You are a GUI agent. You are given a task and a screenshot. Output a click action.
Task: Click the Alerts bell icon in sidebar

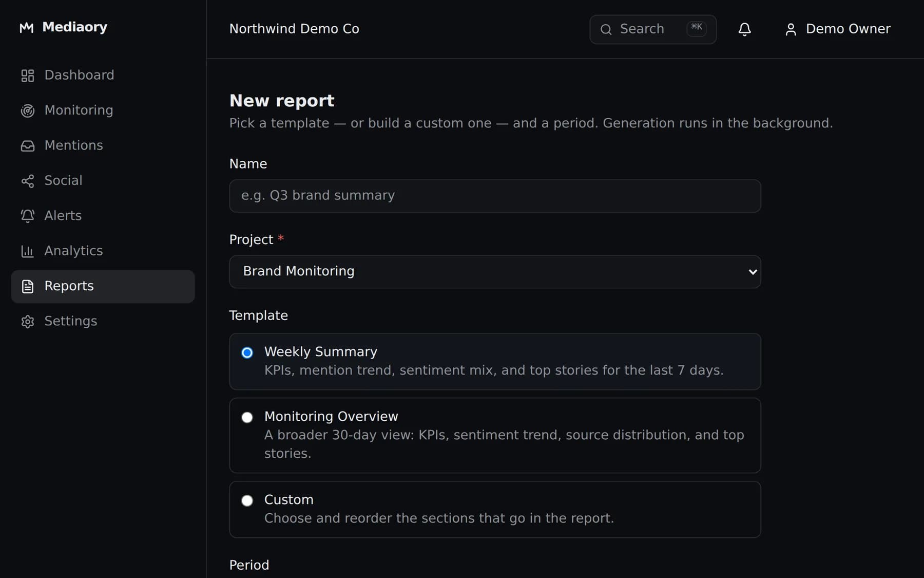tap(28, 216)
